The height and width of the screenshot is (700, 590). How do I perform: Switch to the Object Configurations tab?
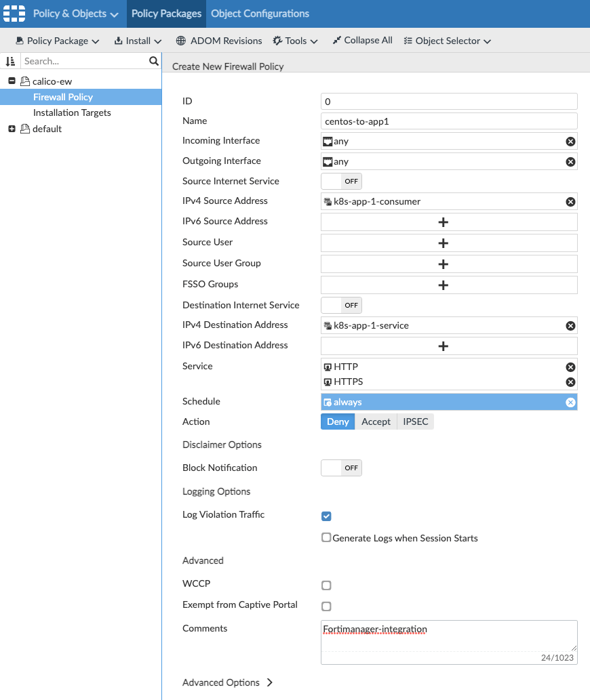click(x=260, y=14)
